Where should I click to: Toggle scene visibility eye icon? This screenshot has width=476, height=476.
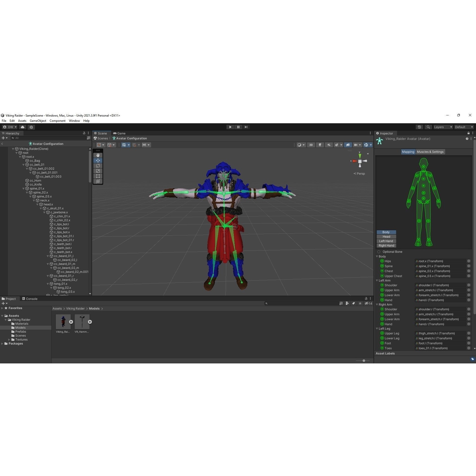(x=348, y=145)
